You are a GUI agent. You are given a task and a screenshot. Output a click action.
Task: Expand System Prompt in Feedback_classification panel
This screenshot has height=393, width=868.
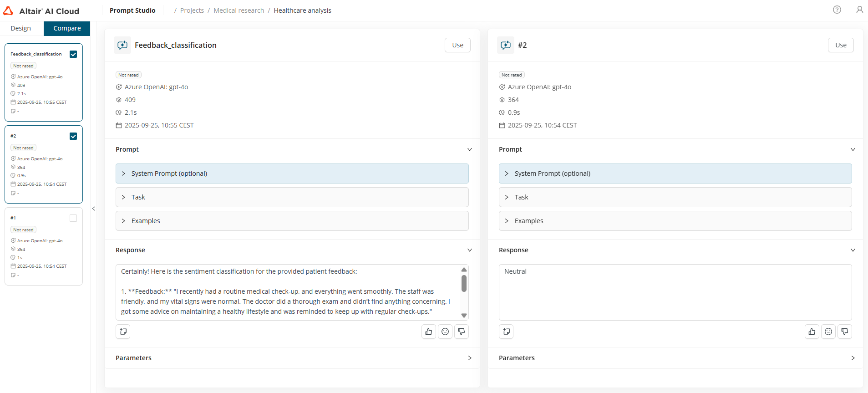292,174
